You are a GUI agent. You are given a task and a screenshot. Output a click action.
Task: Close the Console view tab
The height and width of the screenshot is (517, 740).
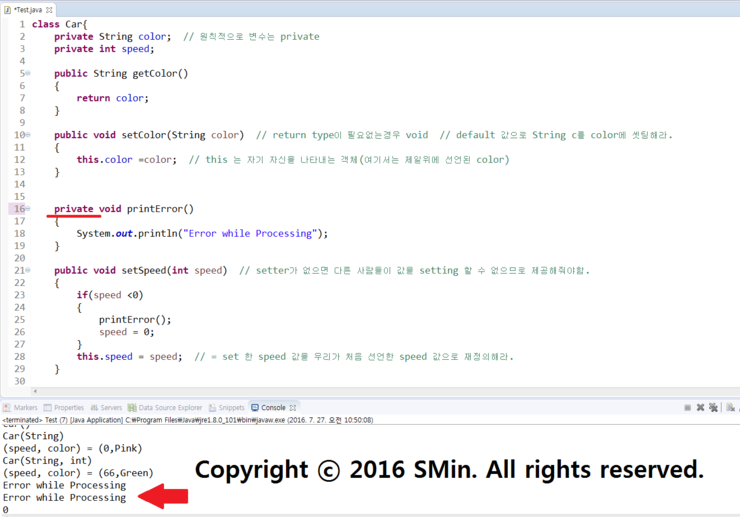[293, 407]
